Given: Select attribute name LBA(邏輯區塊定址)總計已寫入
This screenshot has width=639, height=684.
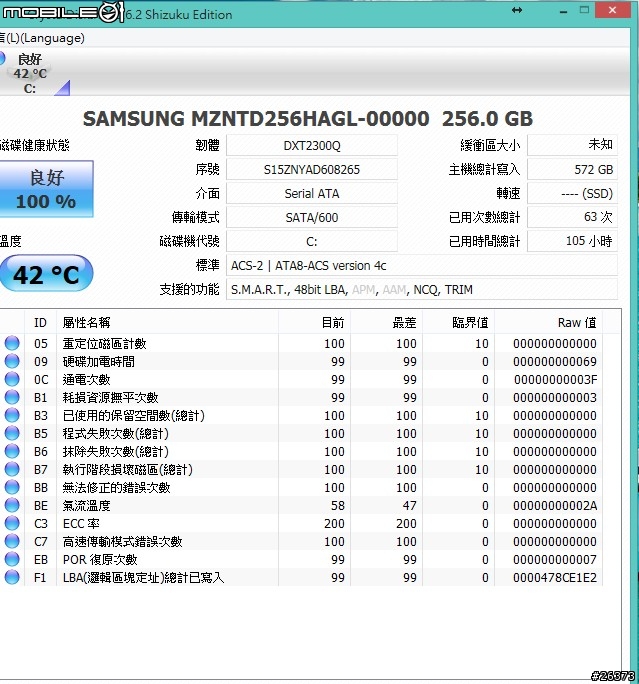Looking at the screenshot, I should (144, 578).
